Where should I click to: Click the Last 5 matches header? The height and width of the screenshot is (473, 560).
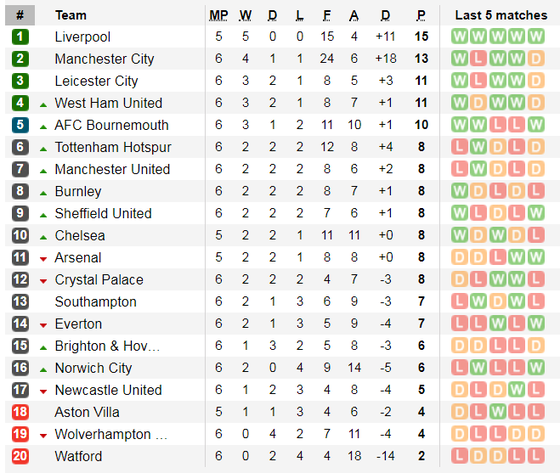[501, 15]
